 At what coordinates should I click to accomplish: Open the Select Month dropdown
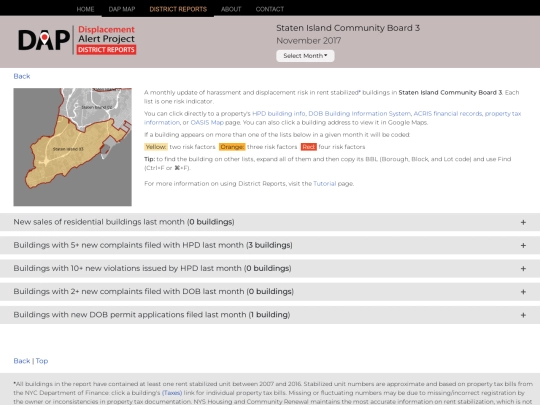305,56
